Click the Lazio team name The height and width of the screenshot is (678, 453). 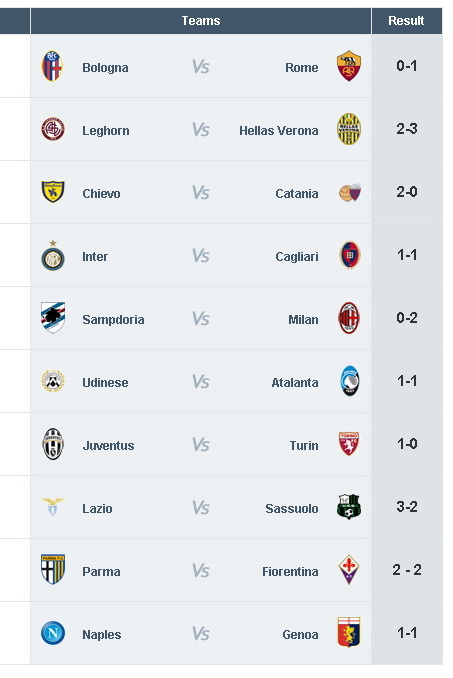97,508
